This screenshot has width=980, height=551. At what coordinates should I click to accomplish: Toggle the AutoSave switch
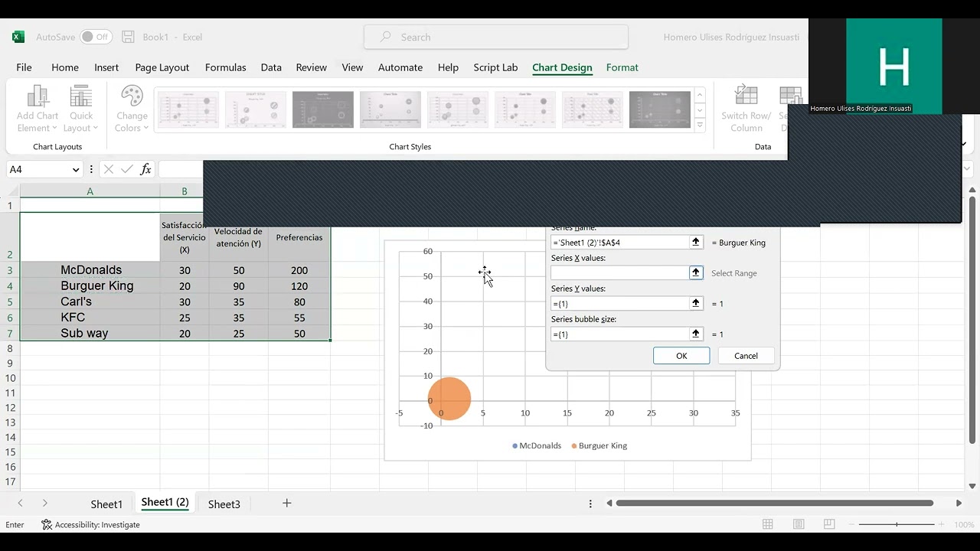tap(96, 37)
